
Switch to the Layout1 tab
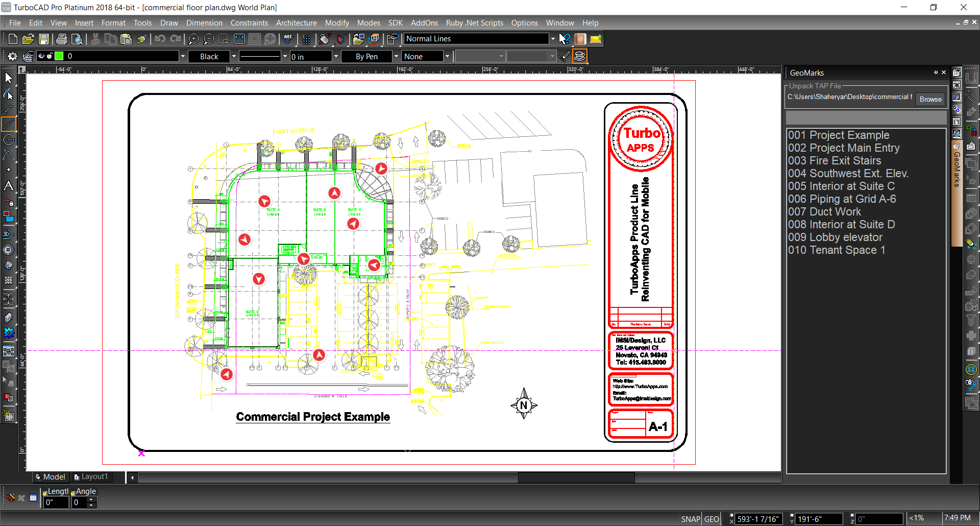(x=91, y=476)
